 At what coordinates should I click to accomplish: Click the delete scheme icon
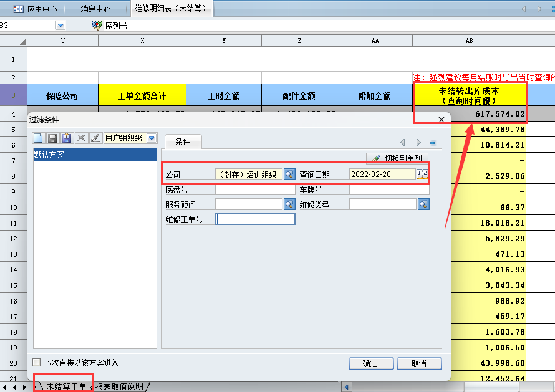point(81,138)
